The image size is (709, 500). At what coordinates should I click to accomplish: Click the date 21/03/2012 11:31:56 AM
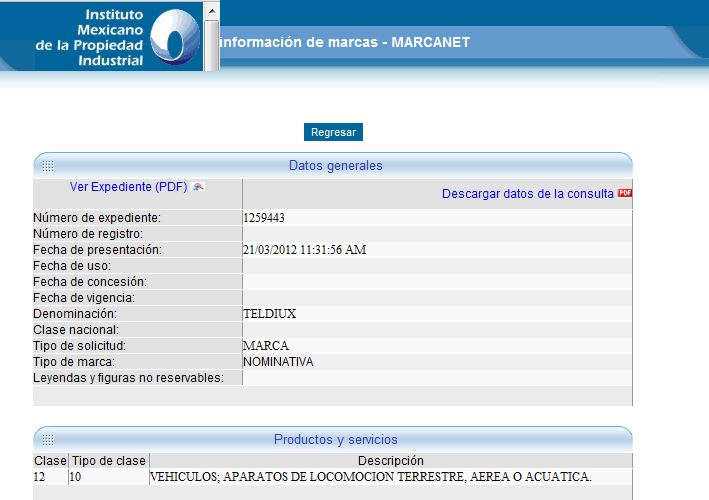(304, 250)
